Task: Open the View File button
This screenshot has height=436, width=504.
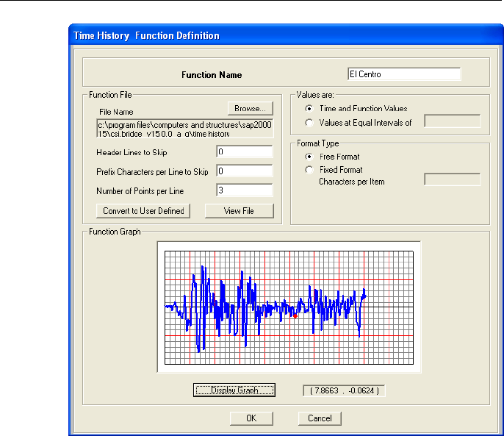Action: point(240,211)
